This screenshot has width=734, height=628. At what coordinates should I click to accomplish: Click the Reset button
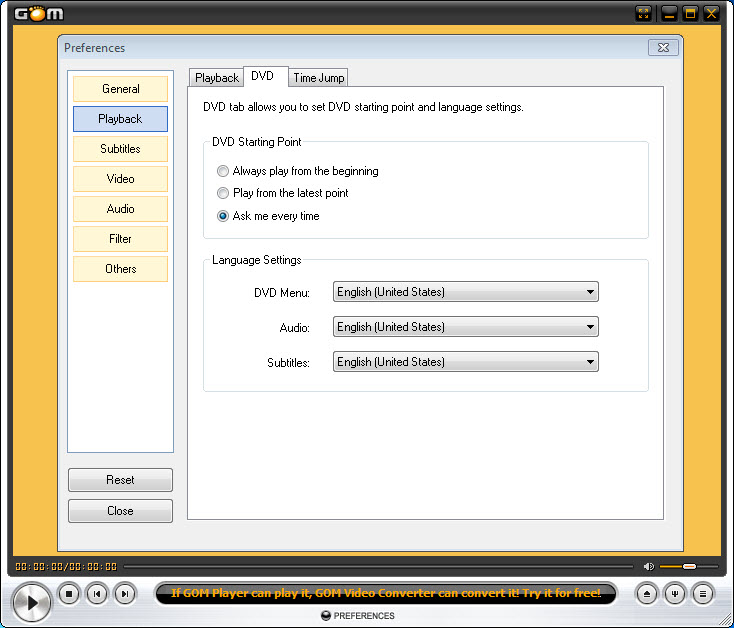point(120,480)
